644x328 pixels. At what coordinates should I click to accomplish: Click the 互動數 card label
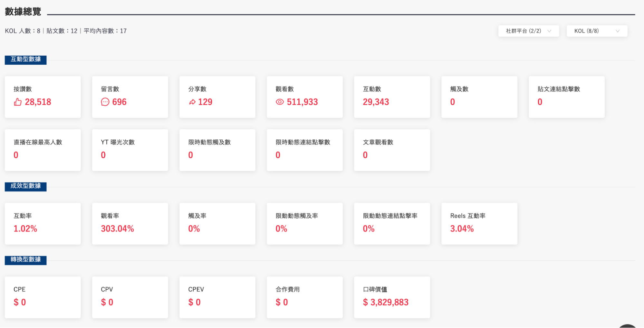click(372, 89)
